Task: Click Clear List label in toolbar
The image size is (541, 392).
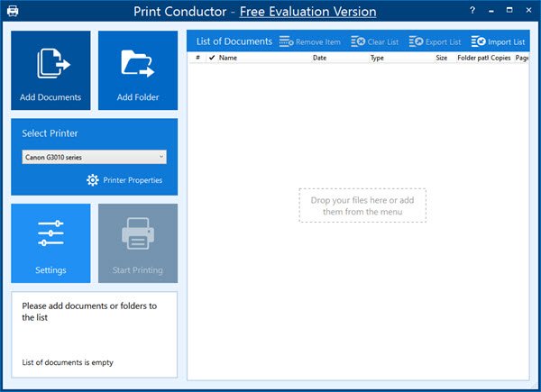Action: 383,42
